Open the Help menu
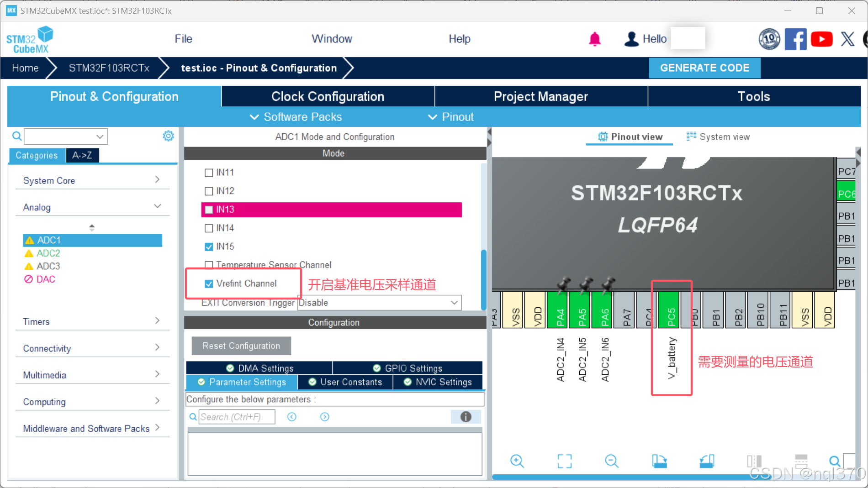This screenshot has width=868, height=488. coord(459,39)
